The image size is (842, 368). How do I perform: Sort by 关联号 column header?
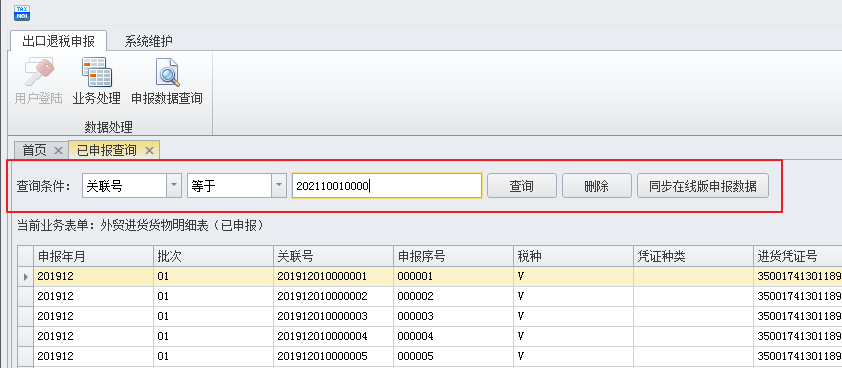(333, 256)
